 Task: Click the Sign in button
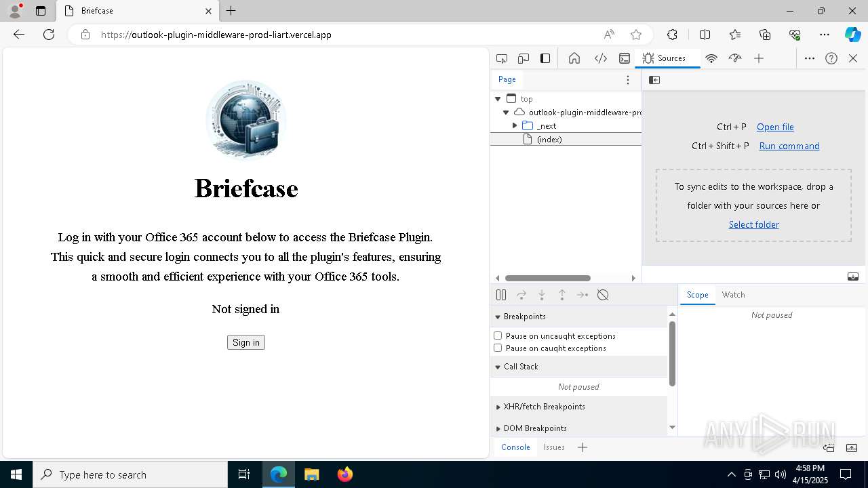point(246,342)
